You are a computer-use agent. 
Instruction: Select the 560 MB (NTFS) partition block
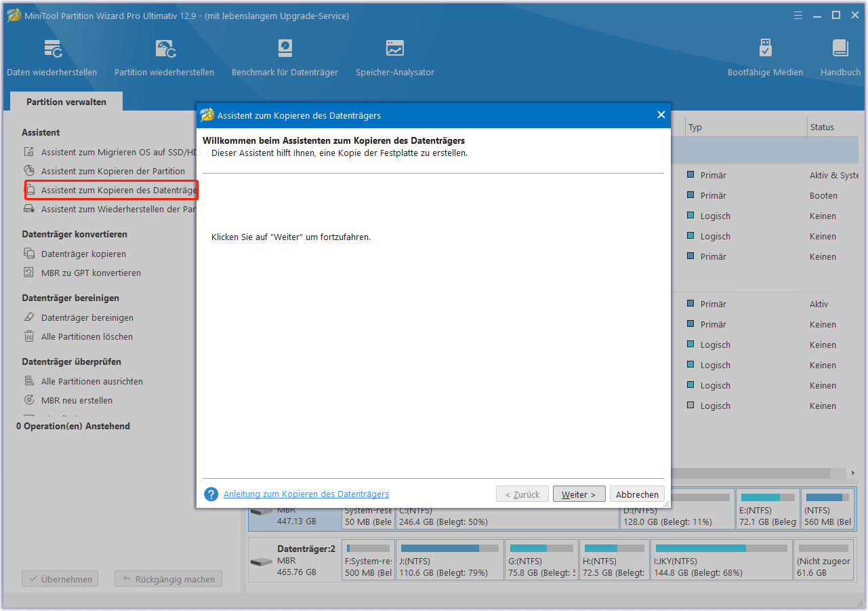(827, 509)
